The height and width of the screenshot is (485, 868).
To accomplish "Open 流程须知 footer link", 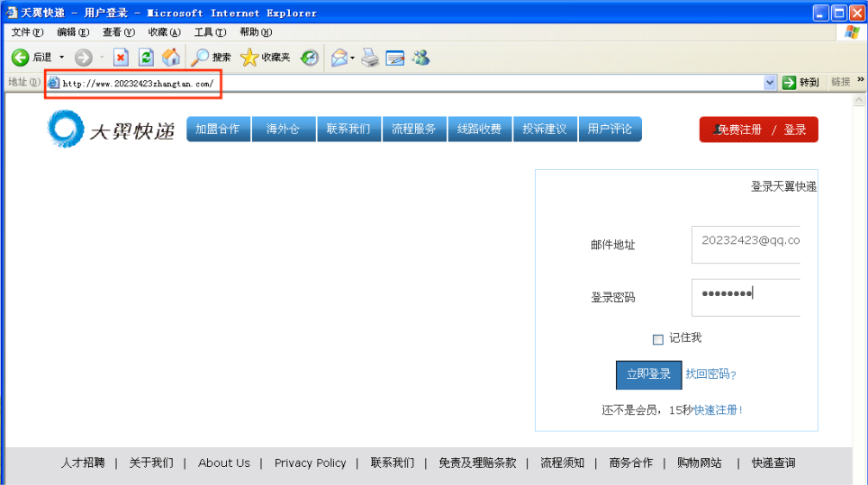I will pyautogui.click(x=563, y=463).
